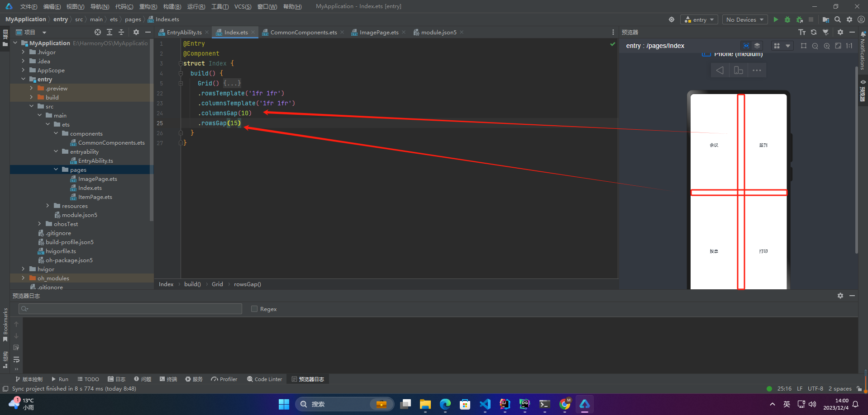This screenshot has height=415, width=868.
Task: Open previewer log panel gear settings
Action: click(x=840, y=296)
